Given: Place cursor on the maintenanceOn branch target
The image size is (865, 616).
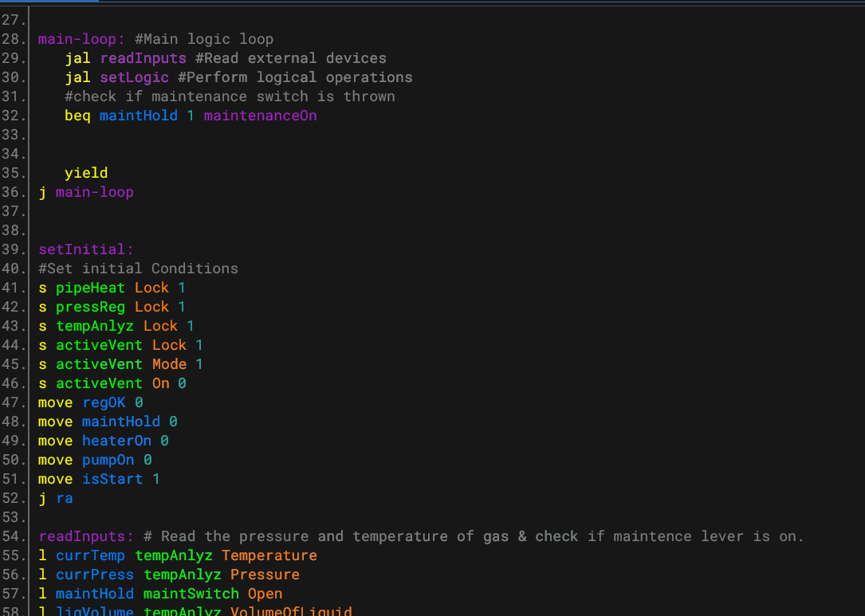Looking at the screenshot, I should click(260, 116).
